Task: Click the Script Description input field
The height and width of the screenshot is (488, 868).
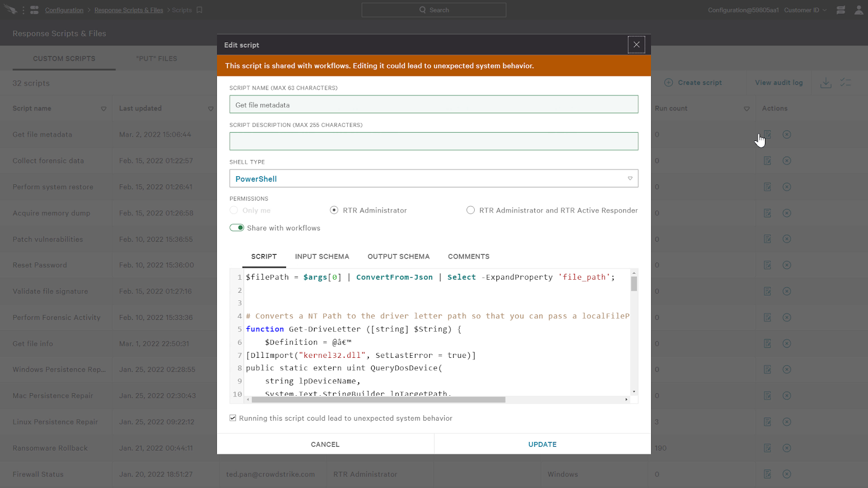Action: tap(433, 142)
